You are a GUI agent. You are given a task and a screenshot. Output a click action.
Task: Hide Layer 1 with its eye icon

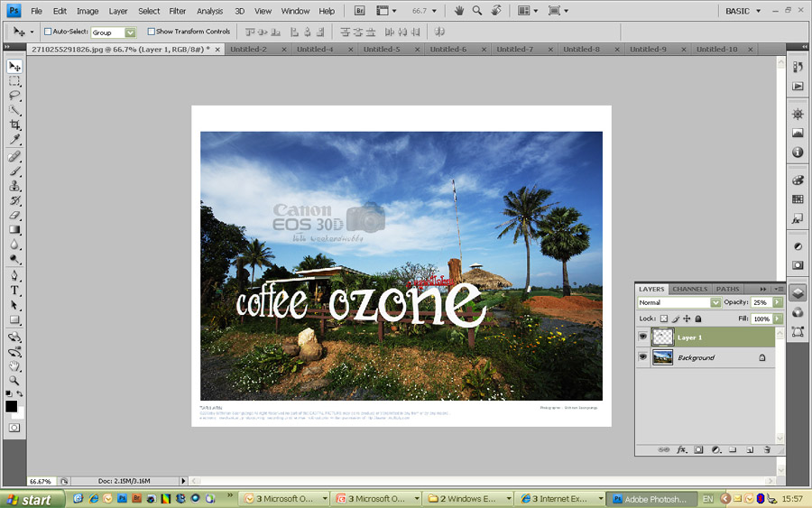pyautogui.click(x=643, y=337)
